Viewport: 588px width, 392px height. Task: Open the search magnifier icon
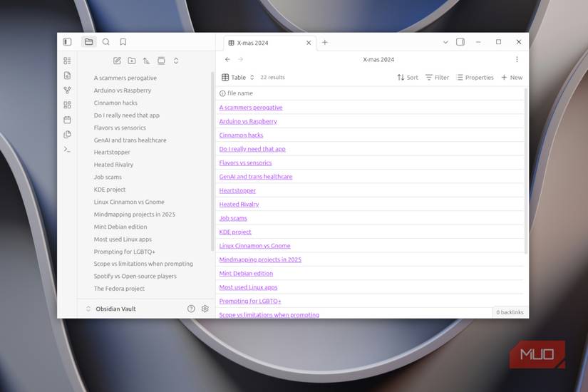[x=106, y=41]
